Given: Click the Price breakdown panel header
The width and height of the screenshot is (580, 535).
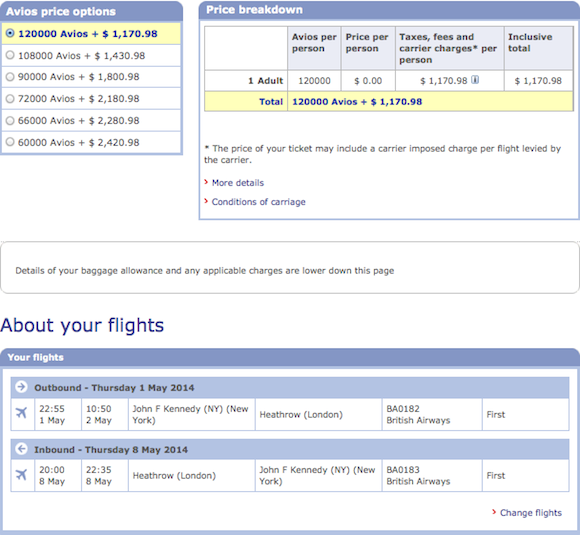Looking at the screenshot, I should coord(389,10).
